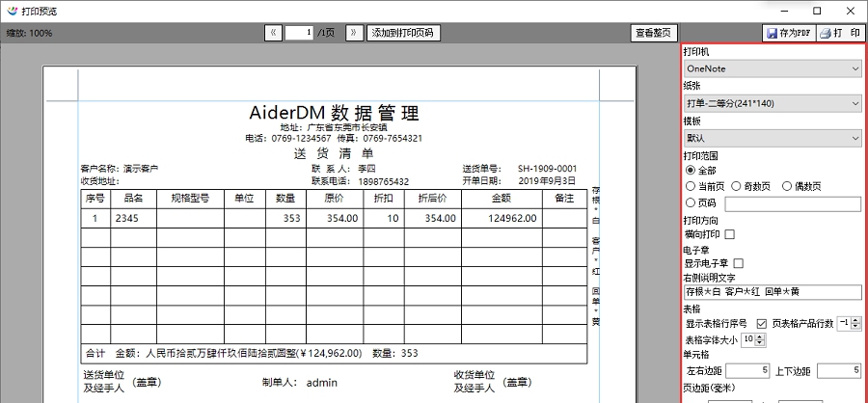This screenshot has height=403, width=868.
Task: Click the app logo in title bar
Action: (x=12, y=11)
